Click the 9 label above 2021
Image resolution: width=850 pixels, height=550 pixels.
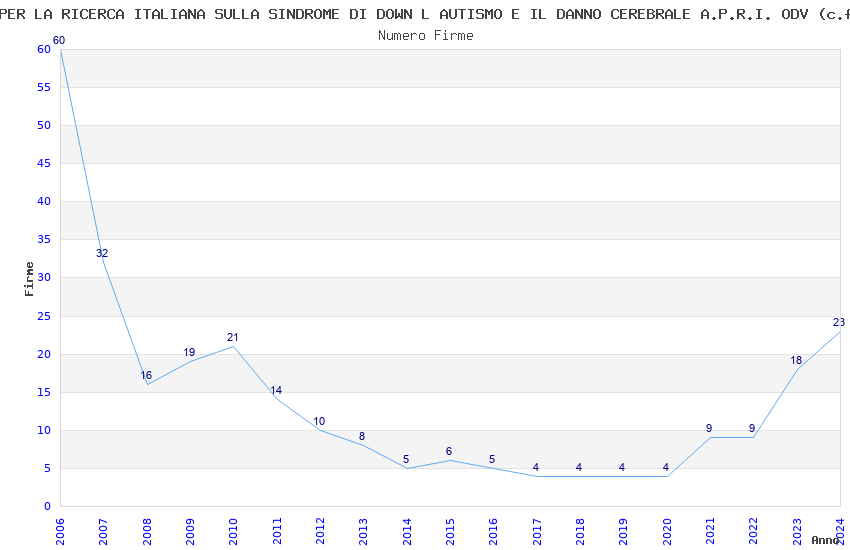709,428
